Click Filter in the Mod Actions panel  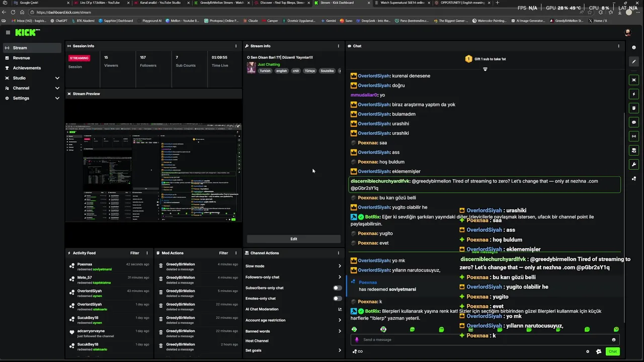[x=224, y=253]
